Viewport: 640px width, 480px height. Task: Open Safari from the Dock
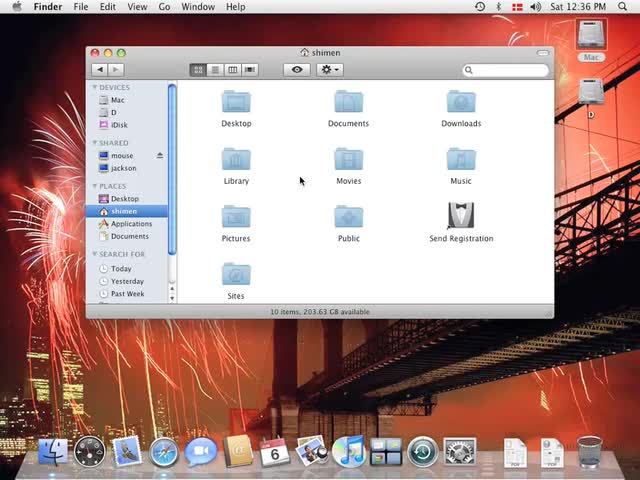coord(164,452)
